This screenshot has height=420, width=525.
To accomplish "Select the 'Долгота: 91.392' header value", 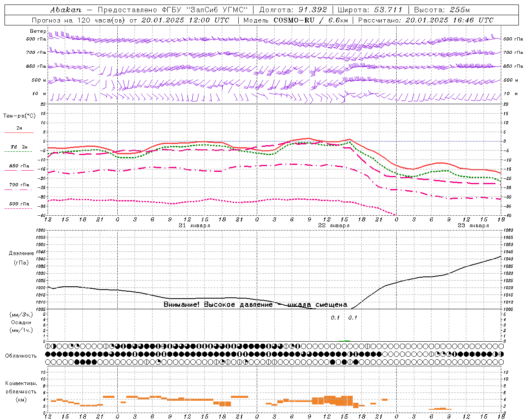I will (293, 10).
